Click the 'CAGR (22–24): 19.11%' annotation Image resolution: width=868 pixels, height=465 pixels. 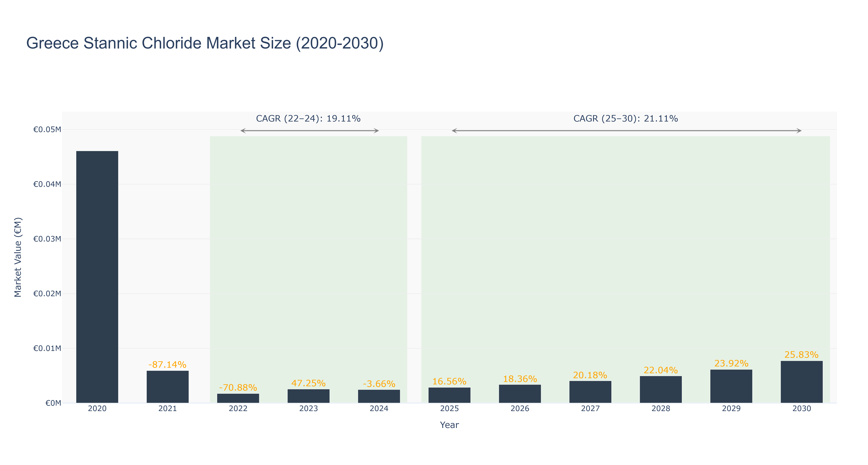pyautogui.click(x=308, y=119)
